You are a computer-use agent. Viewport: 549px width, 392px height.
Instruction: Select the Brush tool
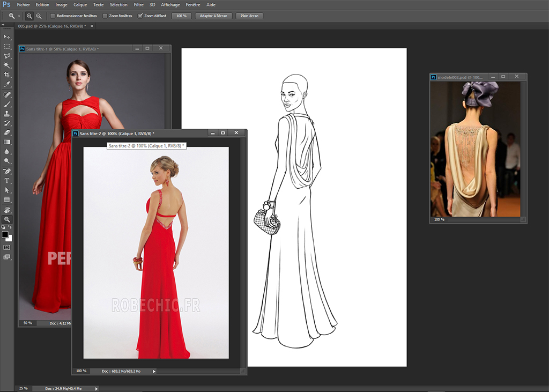[7, 104]
